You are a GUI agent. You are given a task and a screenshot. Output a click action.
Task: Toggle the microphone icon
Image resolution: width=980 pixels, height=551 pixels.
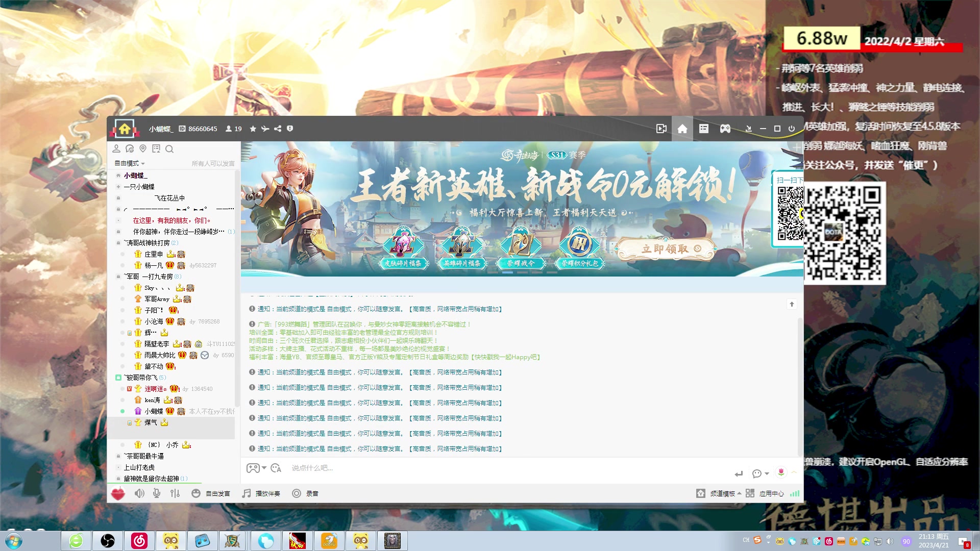157,493
